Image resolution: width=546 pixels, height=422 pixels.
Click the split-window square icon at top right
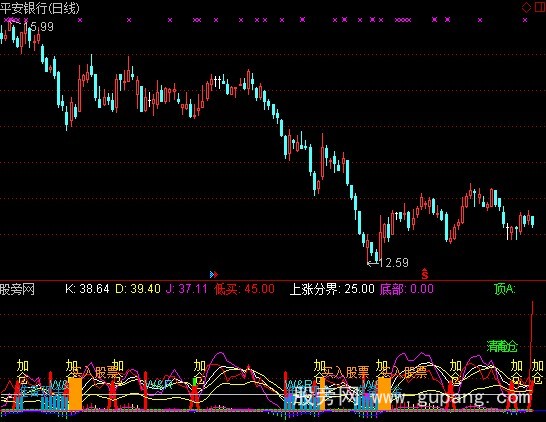point(539,7)
